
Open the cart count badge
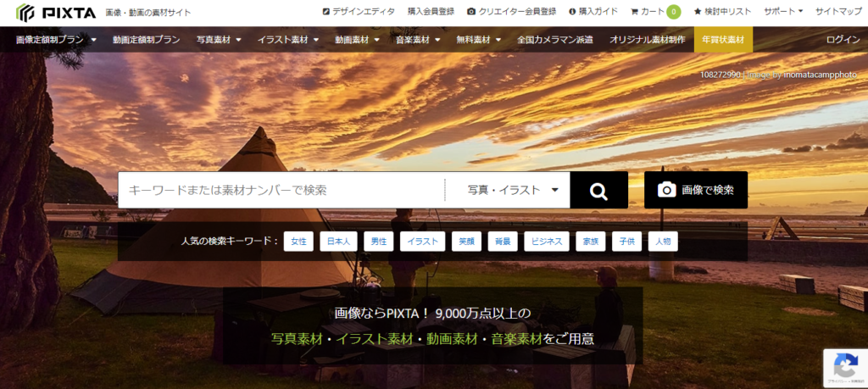coord(674,12)
